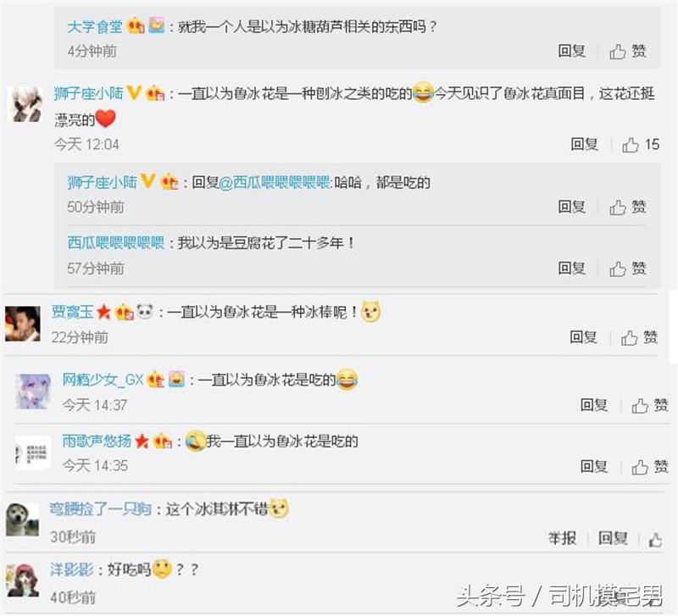The image size is (678, 616).
Task: Click thumbs-up showing 15 likes
Action: pyautogui.click(x=641, y=144)
